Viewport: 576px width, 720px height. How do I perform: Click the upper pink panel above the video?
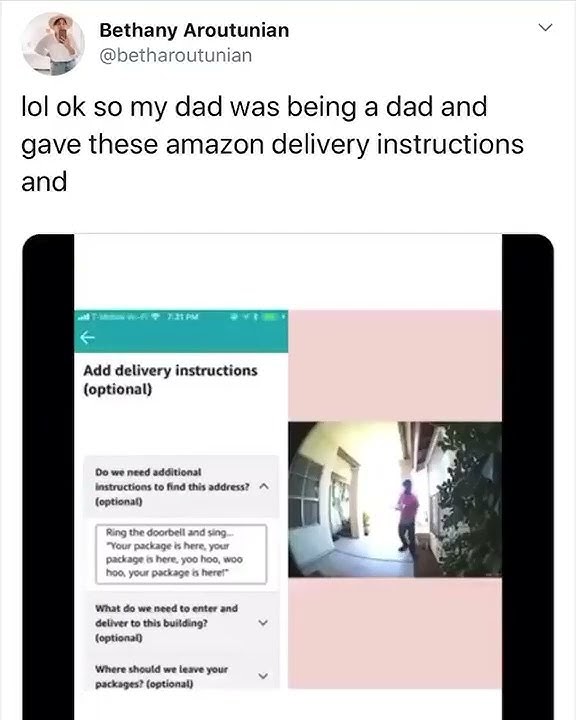tap(395, 366)
